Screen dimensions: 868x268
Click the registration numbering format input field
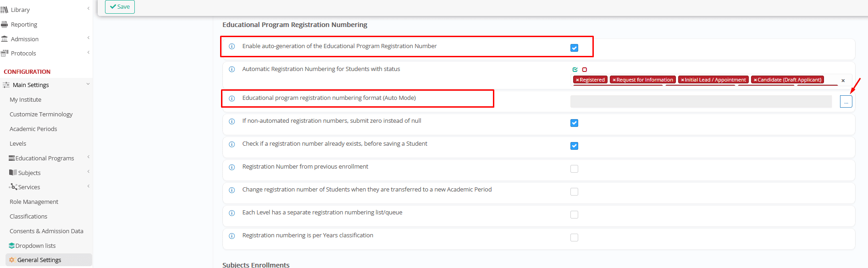(x=701, y=102)
